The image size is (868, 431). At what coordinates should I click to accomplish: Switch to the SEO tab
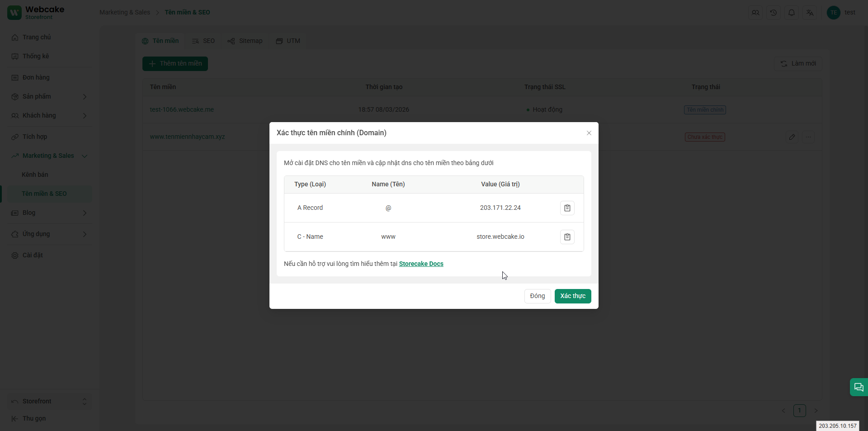pos(203,41)
